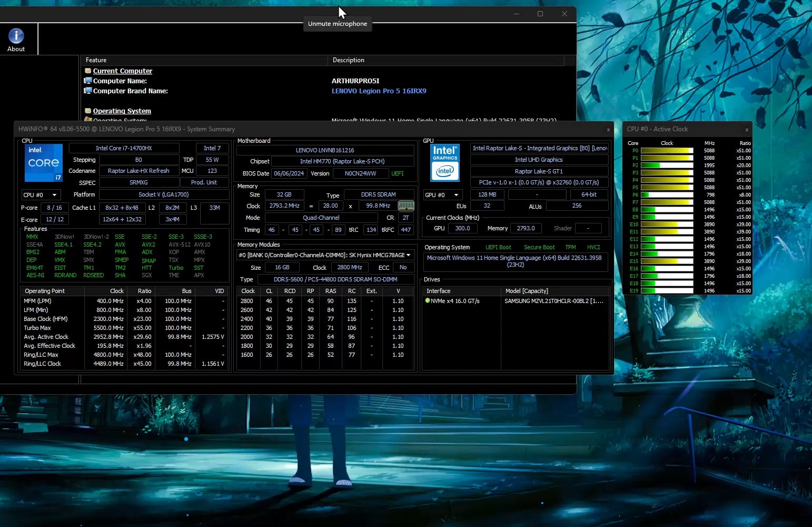The height and width of the screenshot is (527, 812).
Task: Select the Turbo Max operating point row
Action: (124, 328)
